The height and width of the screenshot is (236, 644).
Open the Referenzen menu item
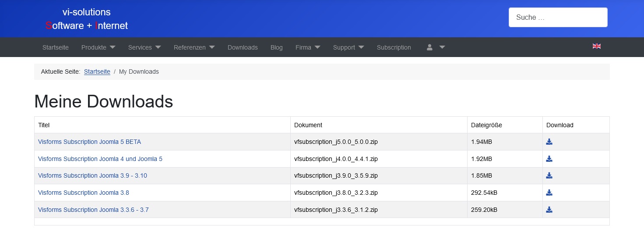[190, 47]
